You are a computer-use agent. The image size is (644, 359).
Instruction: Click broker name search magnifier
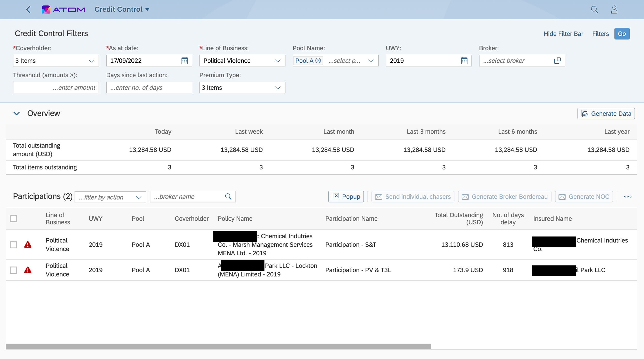pos(228,197)
